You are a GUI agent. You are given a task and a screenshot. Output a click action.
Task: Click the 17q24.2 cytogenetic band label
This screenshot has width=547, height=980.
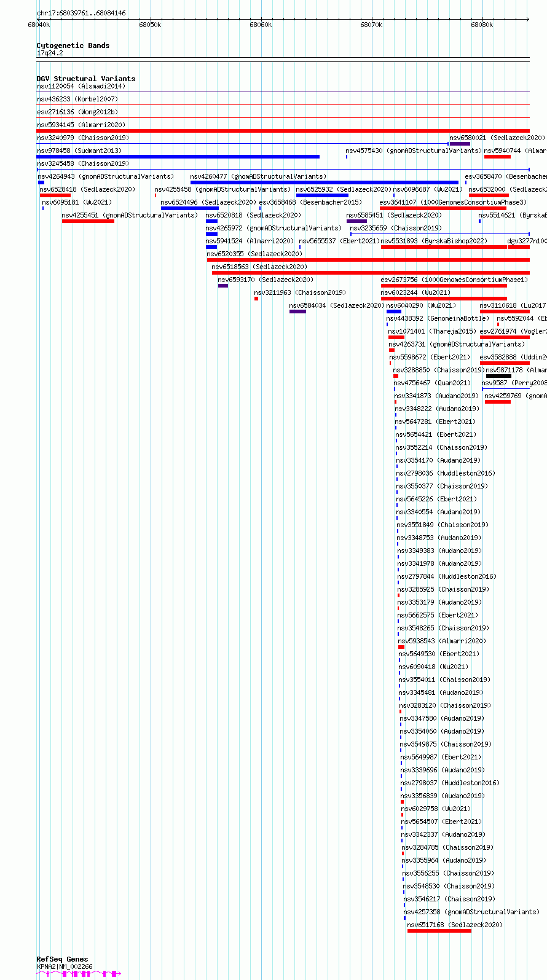click(x=50, y=53)
